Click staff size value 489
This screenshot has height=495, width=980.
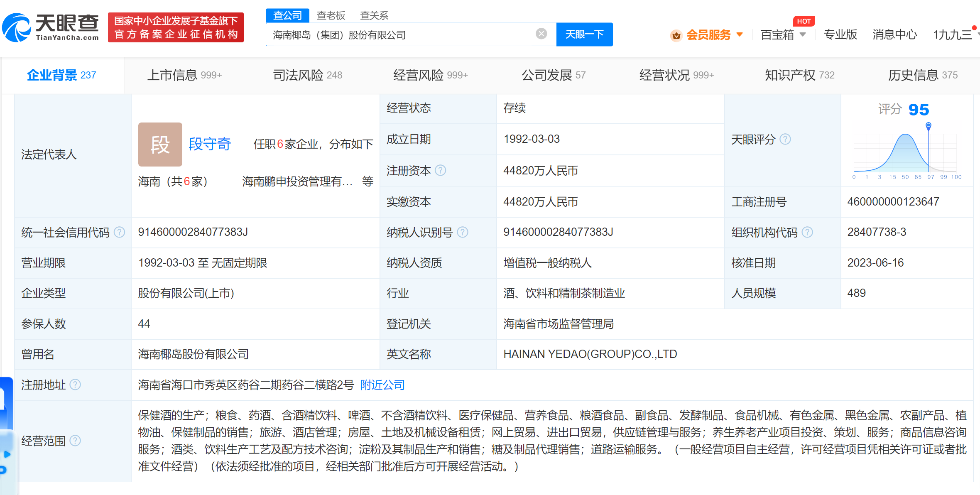(856, 293)
